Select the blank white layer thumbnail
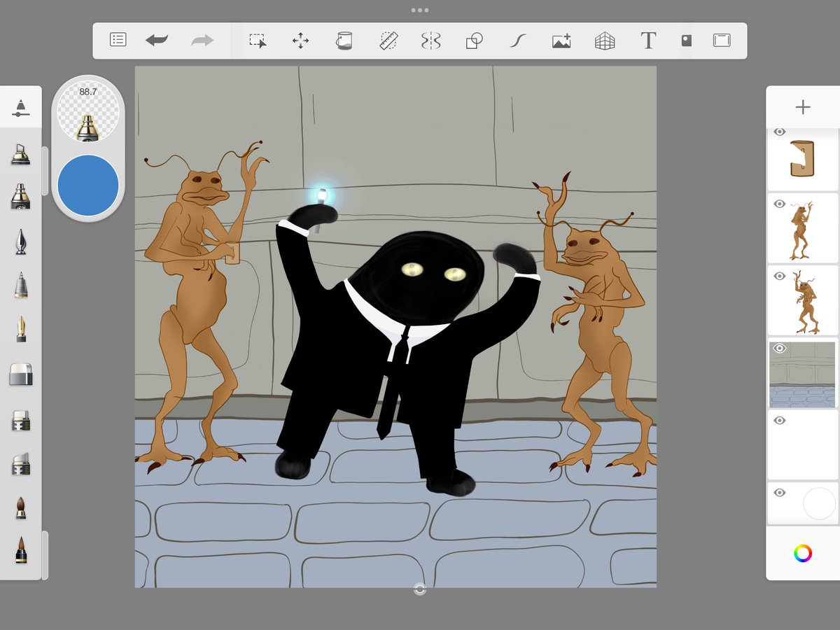This screenshot has height=630, width=840. (x=803, y=444)
